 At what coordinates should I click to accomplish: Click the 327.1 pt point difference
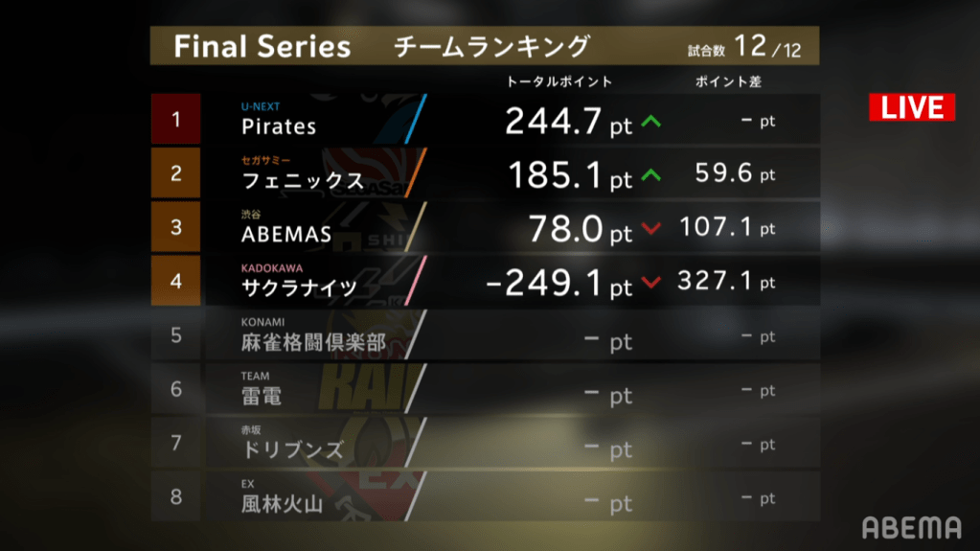725,283
